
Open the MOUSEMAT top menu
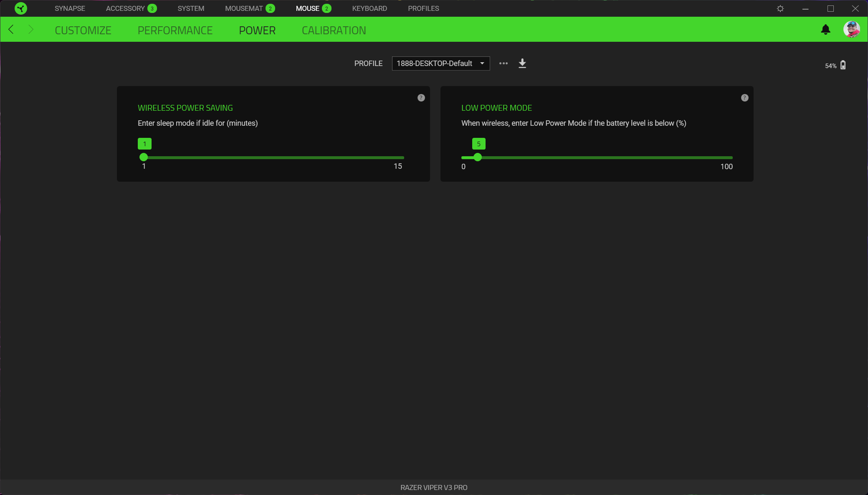[244, 8]
